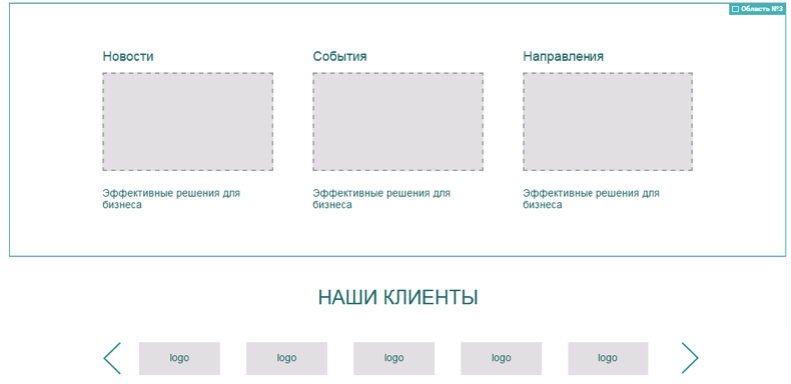This screenshot has width=791, height=384.
Task: Open the События heading
Action: tap(340, 57)
